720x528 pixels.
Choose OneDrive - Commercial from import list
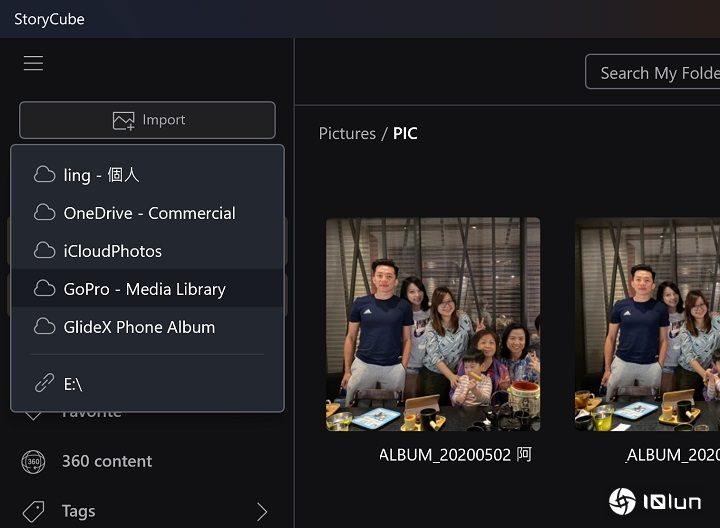click(149, 213)
